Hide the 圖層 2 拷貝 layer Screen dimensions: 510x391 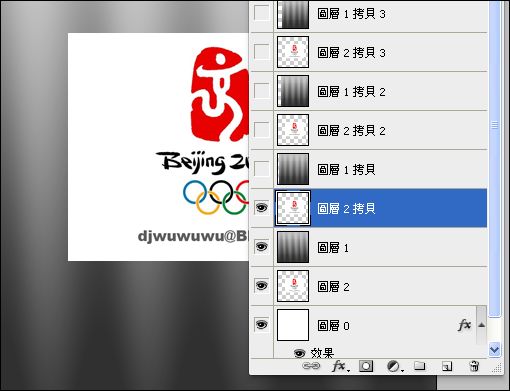tap(261, 207)
